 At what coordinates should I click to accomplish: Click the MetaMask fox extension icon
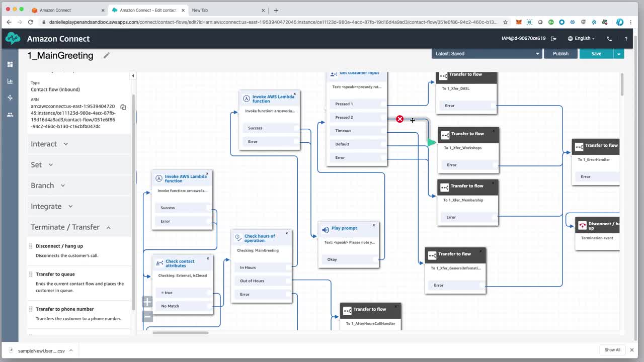point(519,22)
